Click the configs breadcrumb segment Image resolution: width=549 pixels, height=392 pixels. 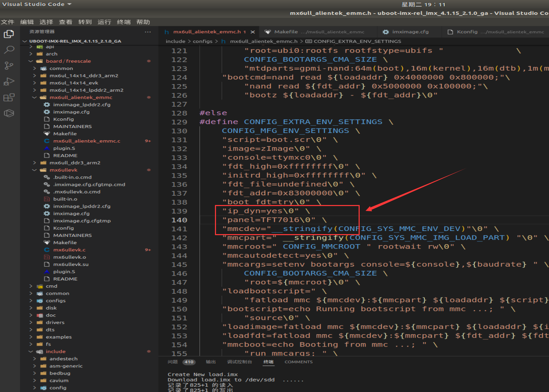(202, 41)
